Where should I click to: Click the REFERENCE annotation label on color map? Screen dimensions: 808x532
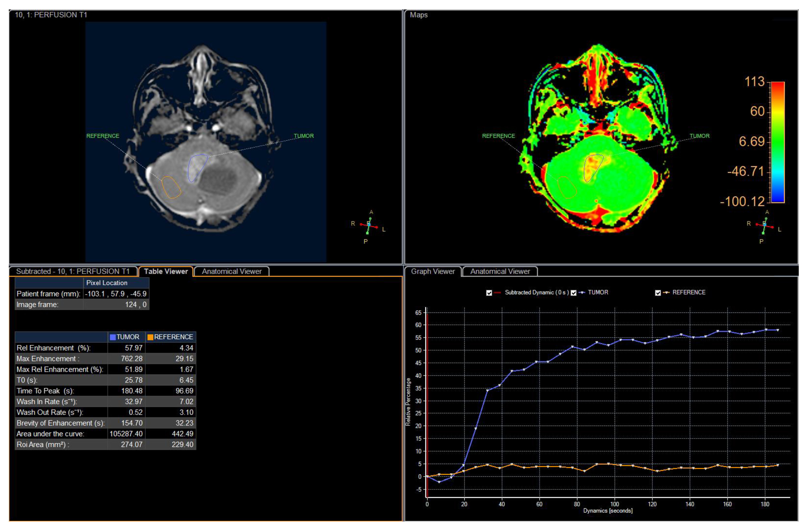click(498, 136)
